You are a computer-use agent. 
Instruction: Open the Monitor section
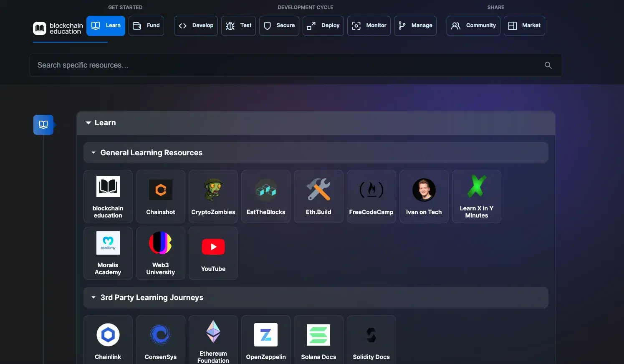coord(369,25)
